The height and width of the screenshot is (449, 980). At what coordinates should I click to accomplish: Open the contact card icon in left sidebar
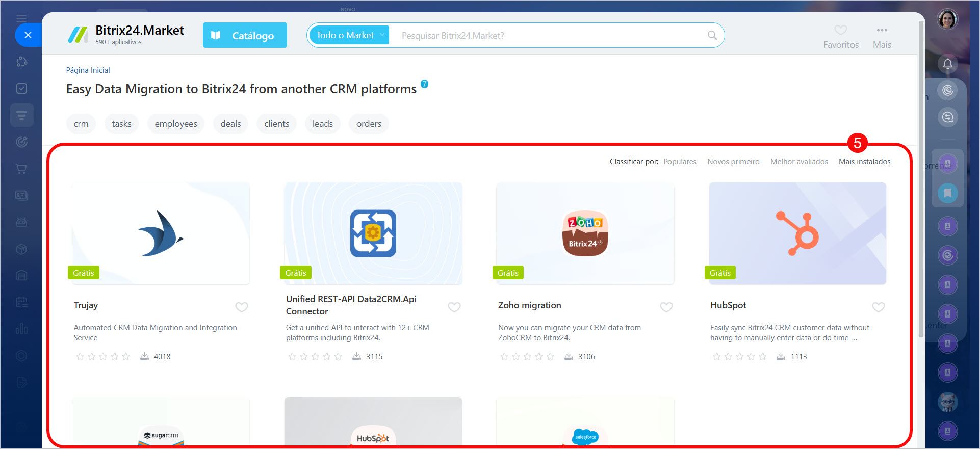[x=21, y=195]
